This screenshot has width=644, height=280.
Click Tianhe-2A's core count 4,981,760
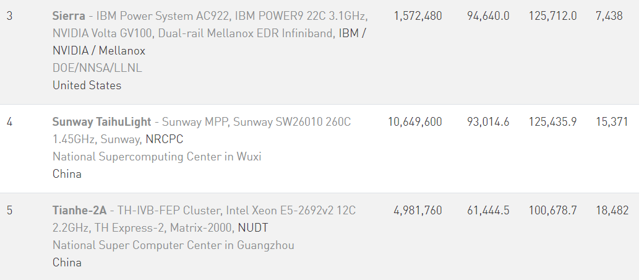(x=418, y=211)
